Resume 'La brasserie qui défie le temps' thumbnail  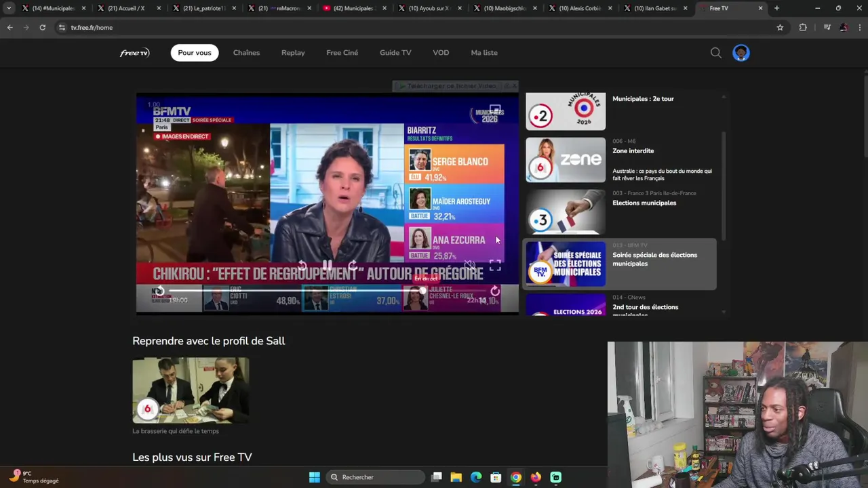pyautogui.click(x=191, y=390)
